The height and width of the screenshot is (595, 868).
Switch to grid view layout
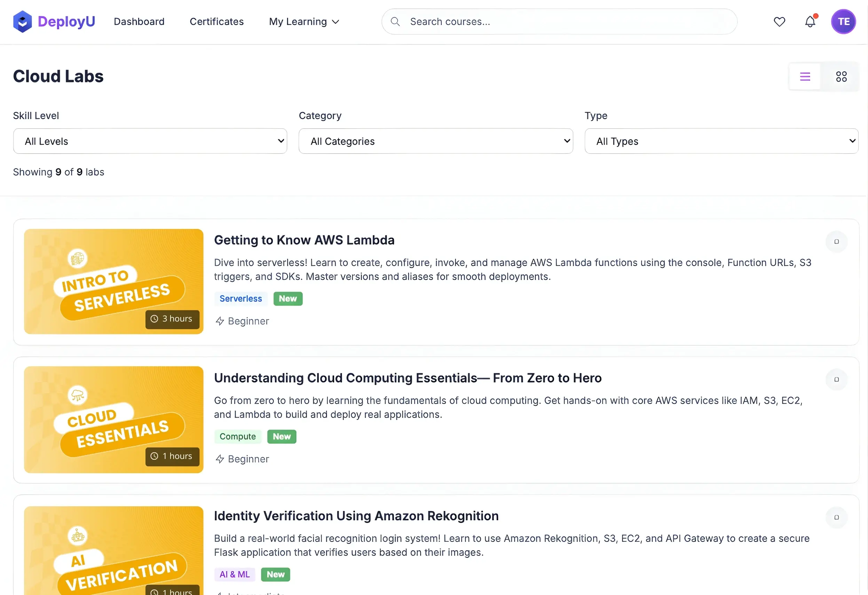click(x=841, y=77)
